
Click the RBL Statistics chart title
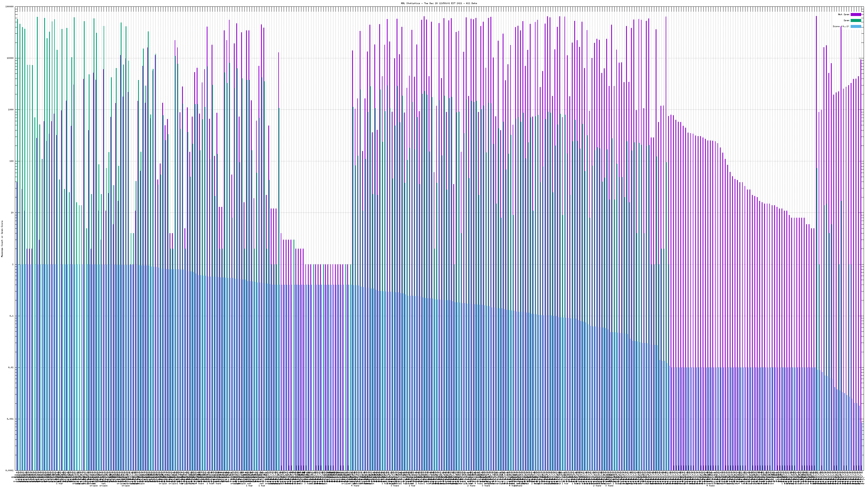(439, 3)
